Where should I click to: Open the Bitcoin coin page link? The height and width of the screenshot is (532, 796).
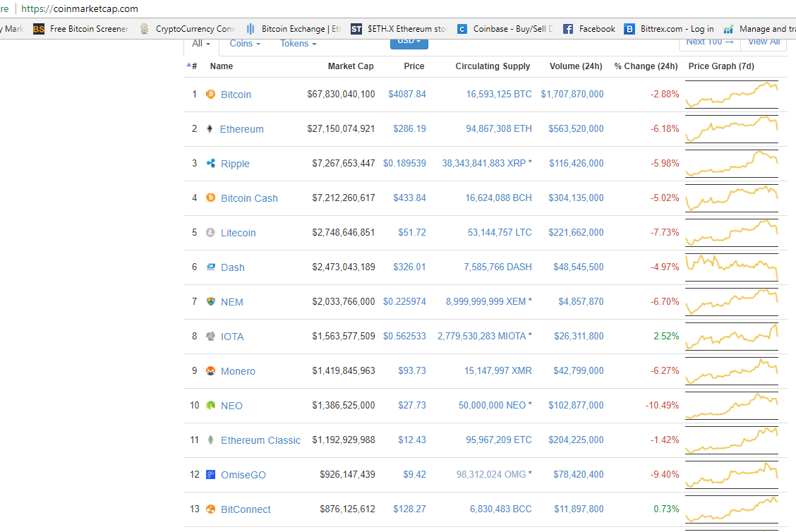(x=236, y=95)
